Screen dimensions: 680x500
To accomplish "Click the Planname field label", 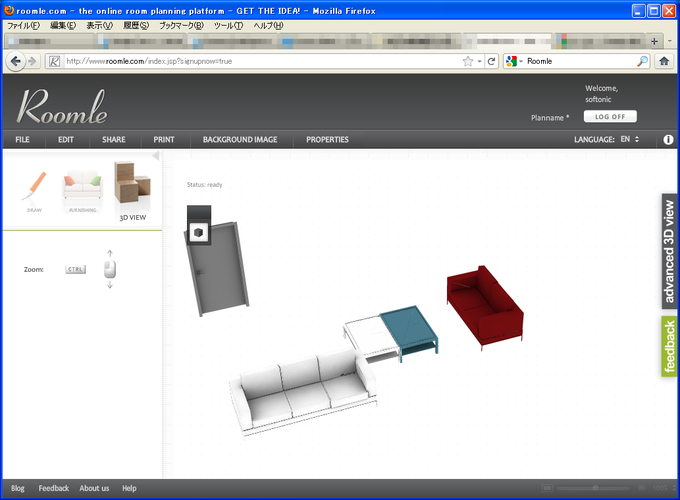I will (x=550, y=118).
